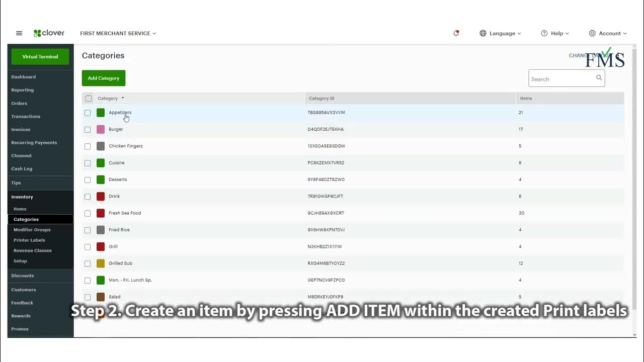Click the Account gear icon
The width and height of the screenshot is (644, 362).
coord(592,33)
